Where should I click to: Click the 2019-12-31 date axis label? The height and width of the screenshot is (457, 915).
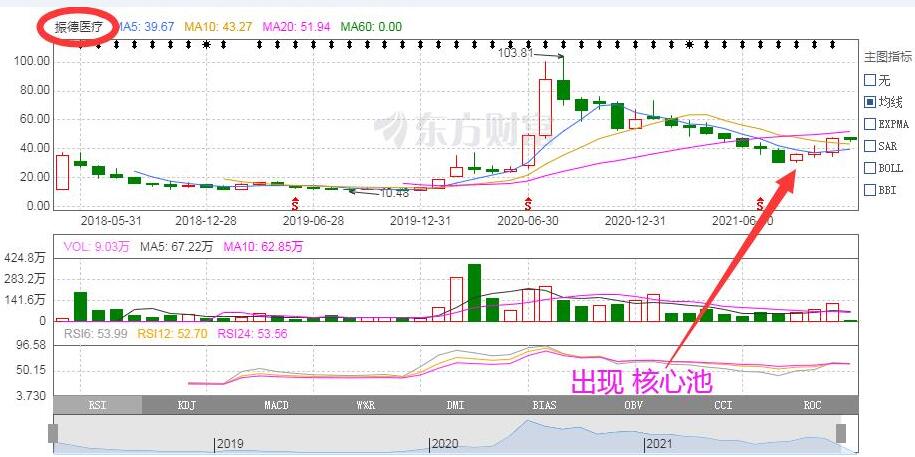pyautogui.click(x=420, y=221)
